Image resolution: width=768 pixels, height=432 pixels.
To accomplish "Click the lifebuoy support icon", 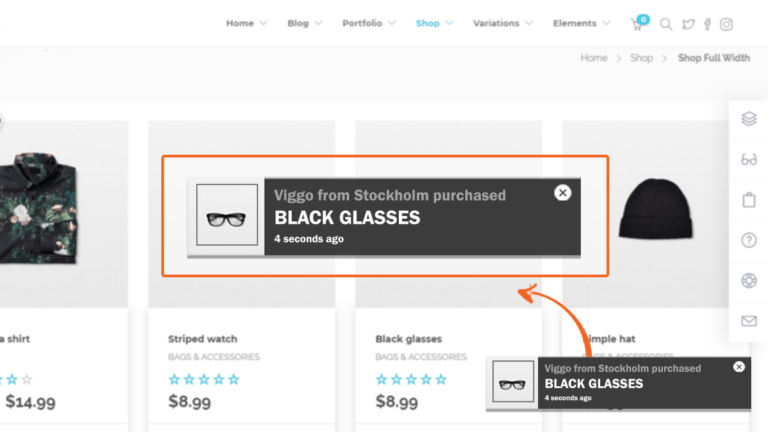I will coord(749,281).
